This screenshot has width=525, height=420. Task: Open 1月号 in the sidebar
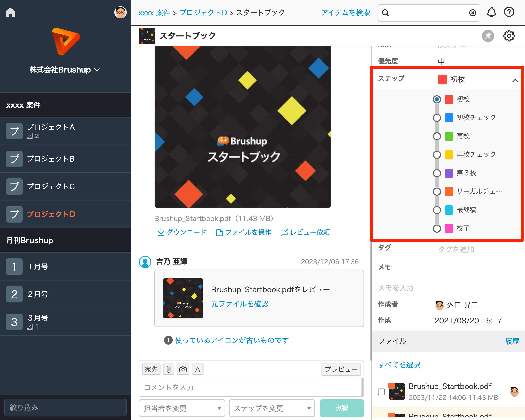65,266
